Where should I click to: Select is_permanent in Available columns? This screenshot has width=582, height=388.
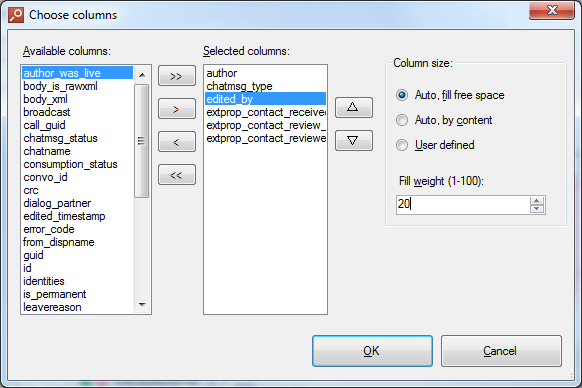(x=77, y=294)
